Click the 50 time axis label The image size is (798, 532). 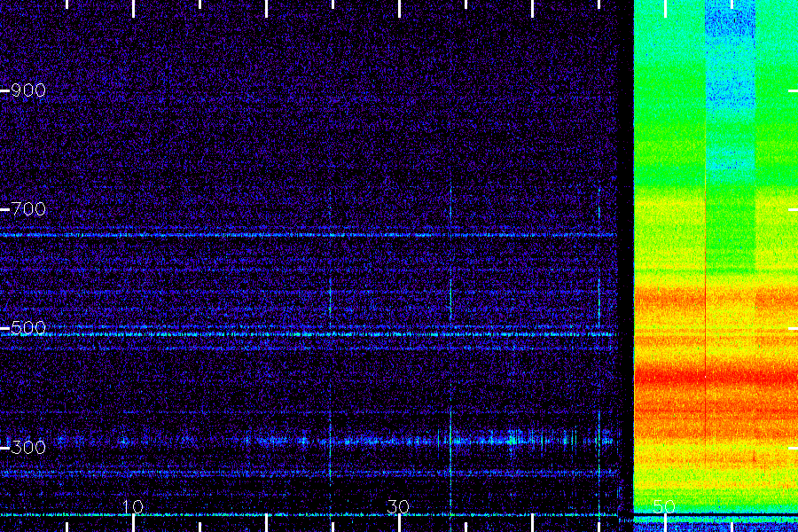click(x=664, y=506)
